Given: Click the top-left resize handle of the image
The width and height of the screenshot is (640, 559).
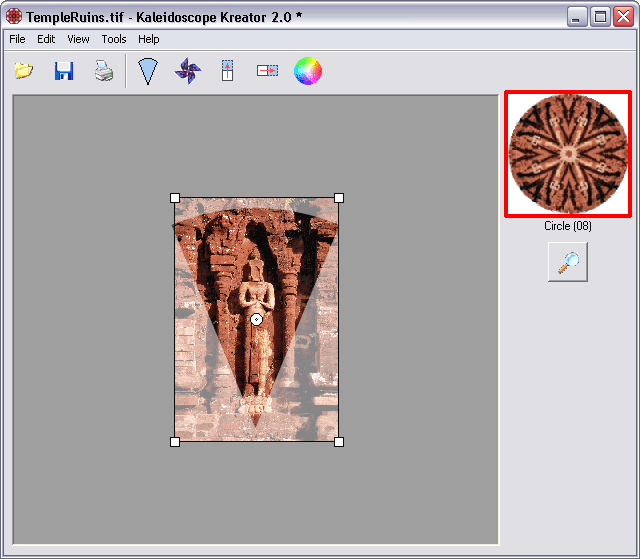Looking at the screenshot, I should [175, 198].
